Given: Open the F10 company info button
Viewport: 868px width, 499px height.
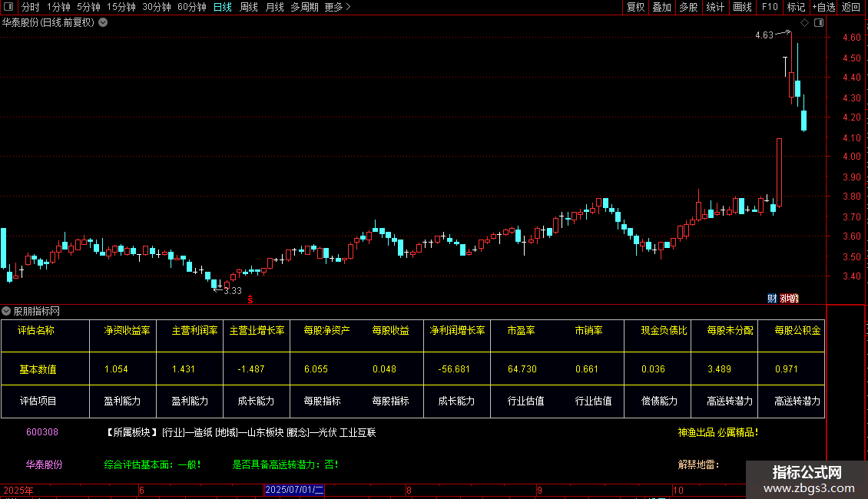Looking at the screenshot, I should tap(770, 7).
